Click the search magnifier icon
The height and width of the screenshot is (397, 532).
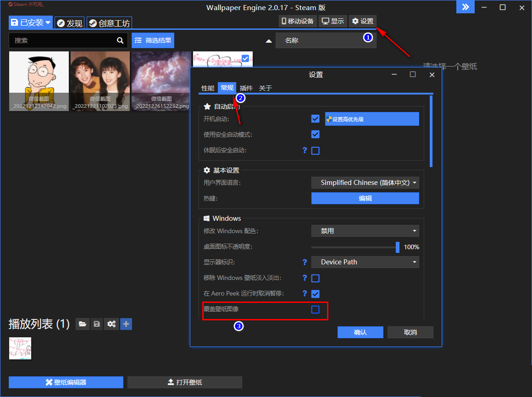[x=120, y=40]
